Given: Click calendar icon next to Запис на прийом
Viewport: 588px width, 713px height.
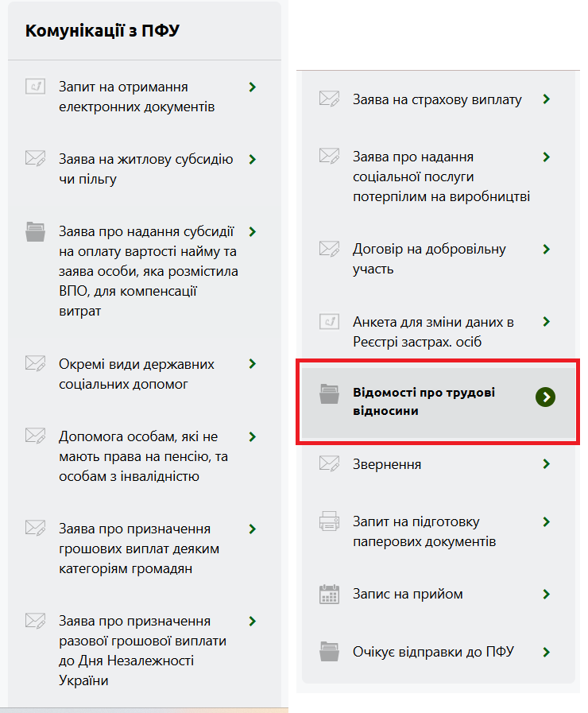Looking at the screenshot, I should pos(329,594).
